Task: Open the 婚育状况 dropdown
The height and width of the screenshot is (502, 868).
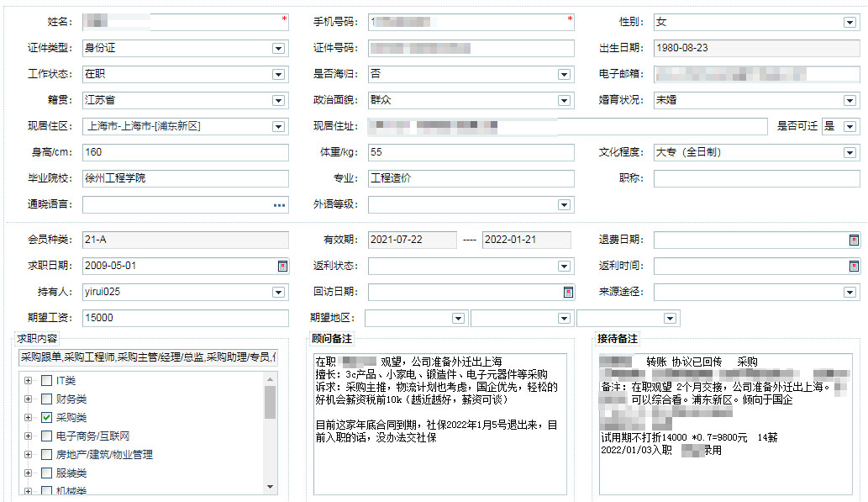Action: click(x=850, y=100)
